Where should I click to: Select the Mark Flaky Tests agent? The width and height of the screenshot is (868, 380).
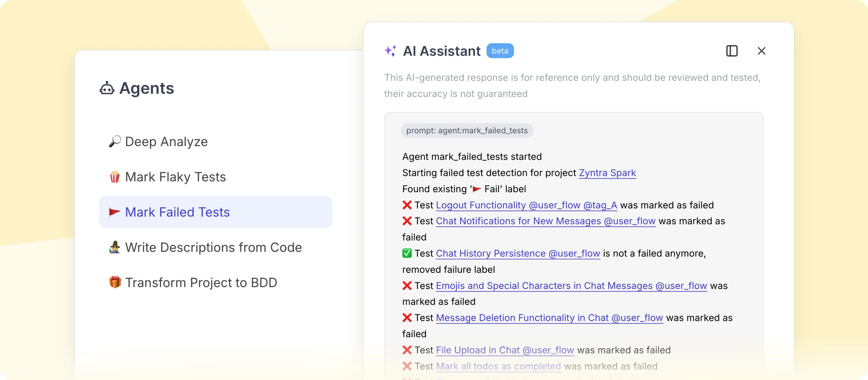(x=175, y=177)
